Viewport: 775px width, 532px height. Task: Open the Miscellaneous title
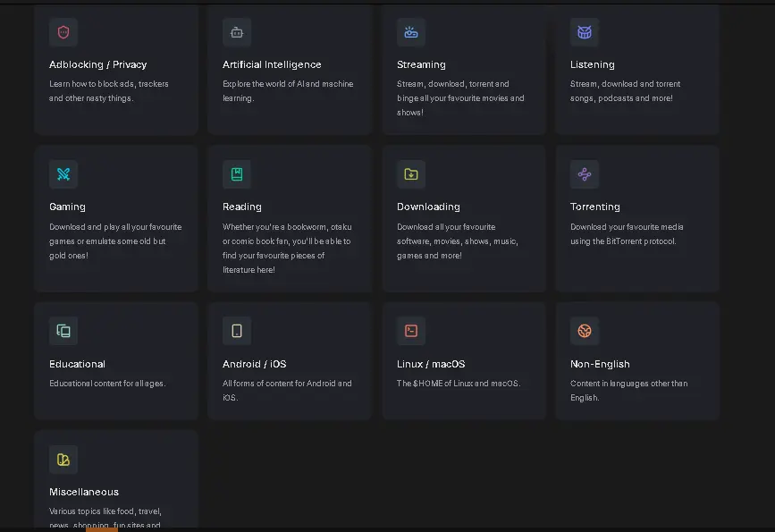pyautogui.click(x=83, y=492)
